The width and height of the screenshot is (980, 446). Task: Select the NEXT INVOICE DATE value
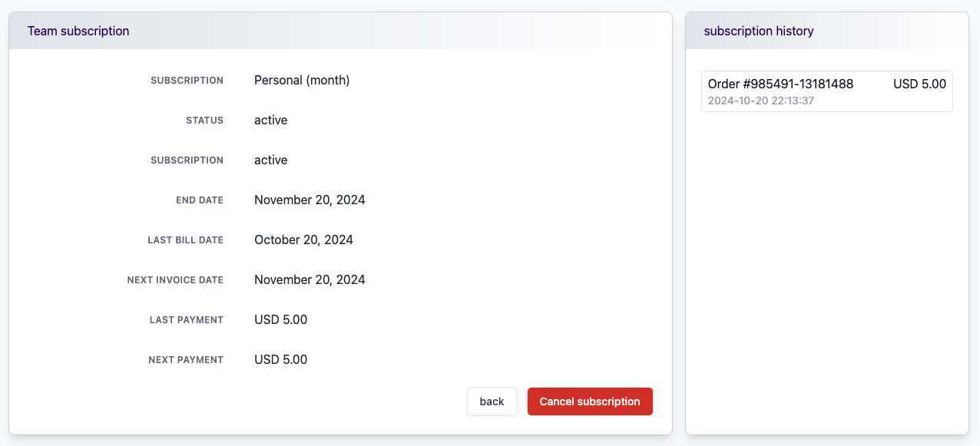[x=310, y=279]
